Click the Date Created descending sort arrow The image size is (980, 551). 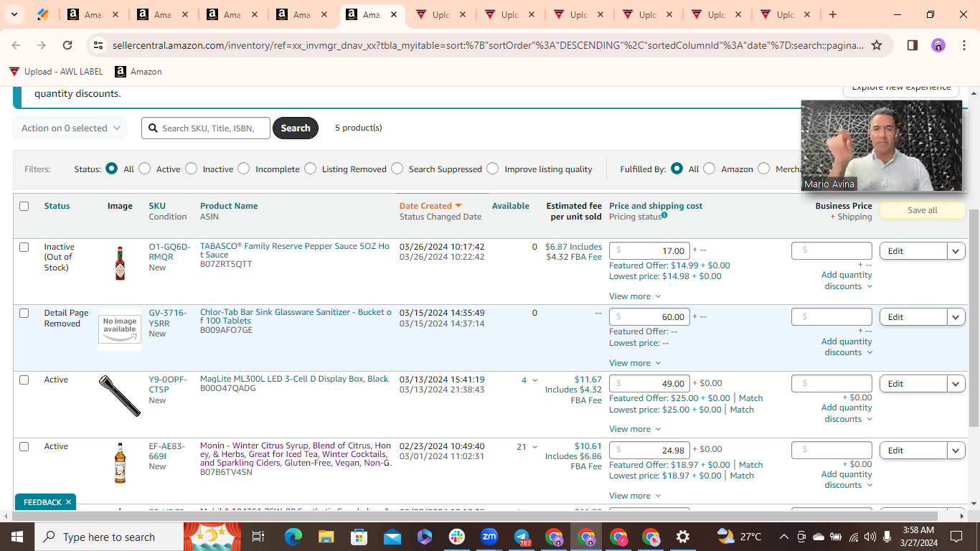458,206
